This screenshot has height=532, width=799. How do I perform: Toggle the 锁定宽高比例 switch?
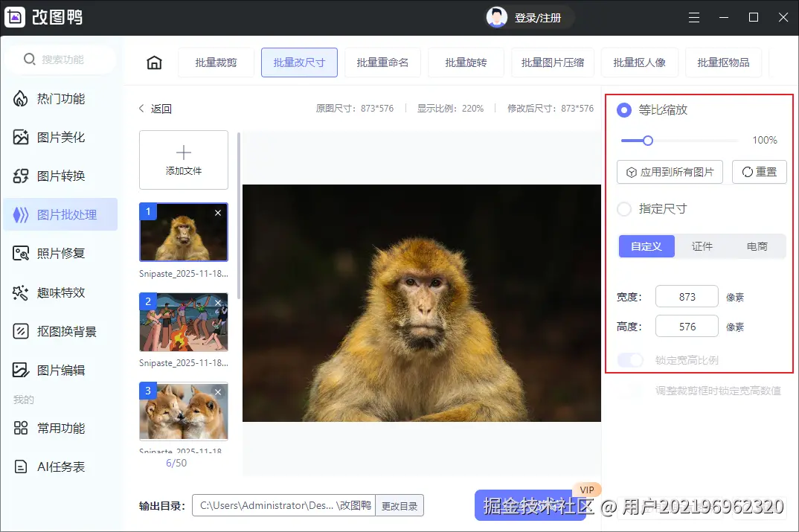[x=630, y=360]
